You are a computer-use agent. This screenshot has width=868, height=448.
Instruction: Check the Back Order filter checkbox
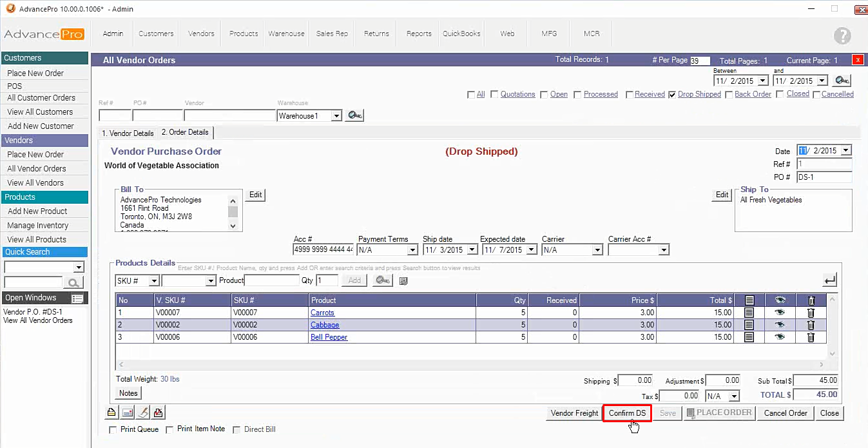(x=729, y=95)
